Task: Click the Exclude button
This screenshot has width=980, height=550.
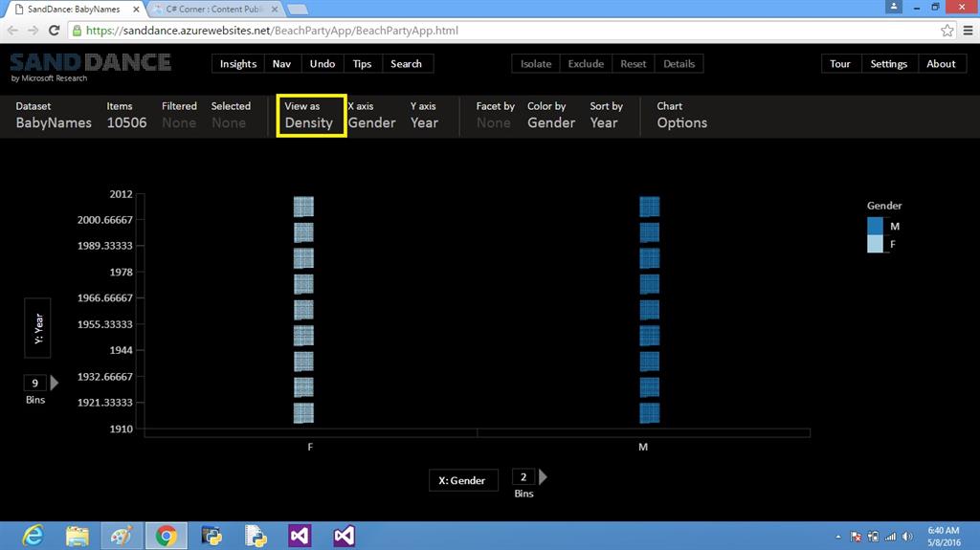Action: [x=586, y=64]
